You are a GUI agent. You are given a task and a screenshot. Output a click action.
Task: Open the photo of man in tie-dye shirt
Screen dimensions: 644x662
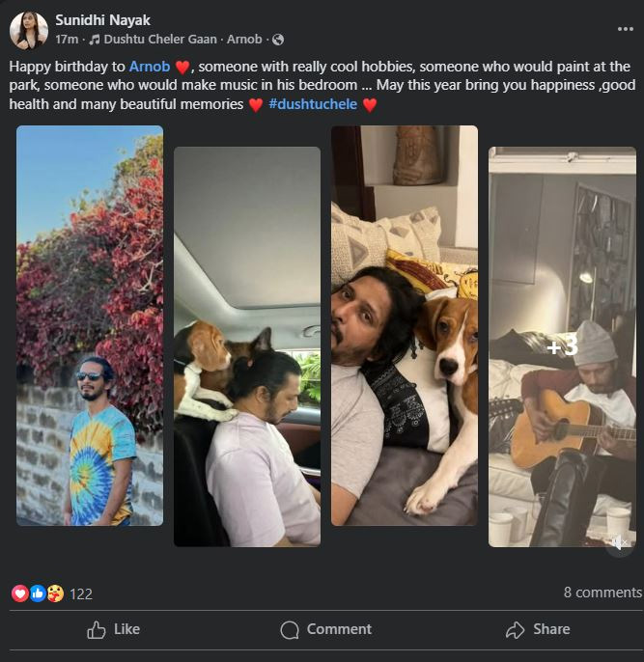90,325
